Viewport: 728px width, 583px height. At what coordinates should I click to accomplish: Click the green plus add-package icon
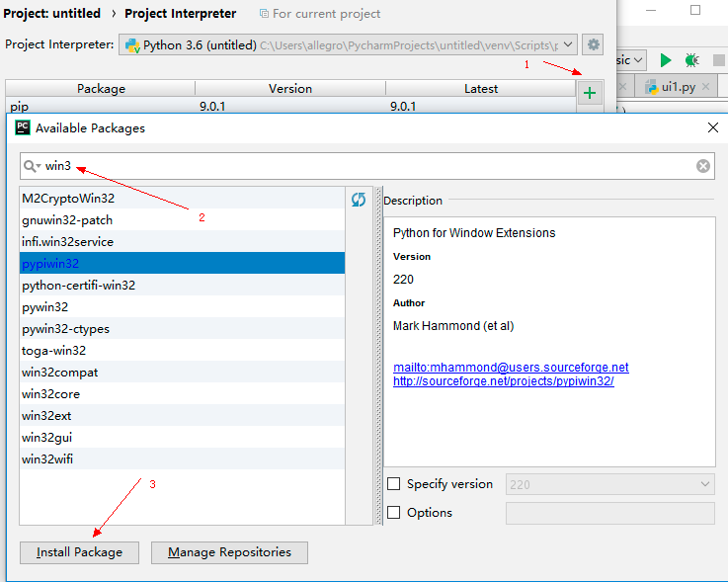click(590, 93)
